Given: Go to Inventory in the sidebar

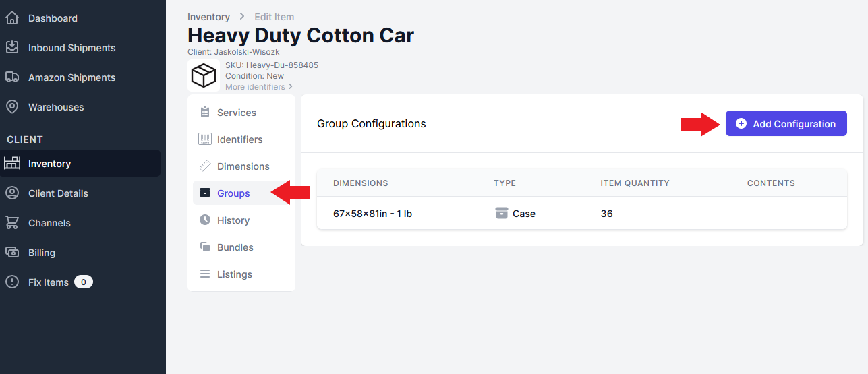Looking at the screenshot, I should click(x=49, y=164).
